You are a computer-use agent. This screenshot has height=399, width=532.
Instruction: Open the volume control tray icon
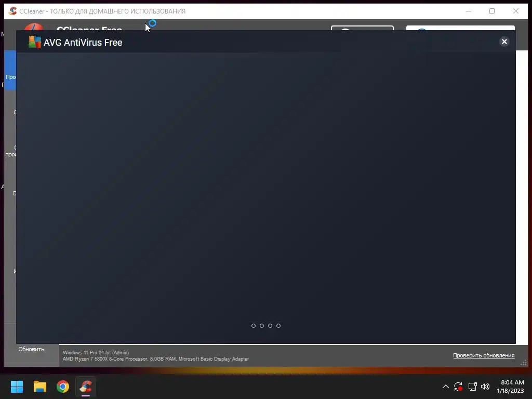click(485, 387)
